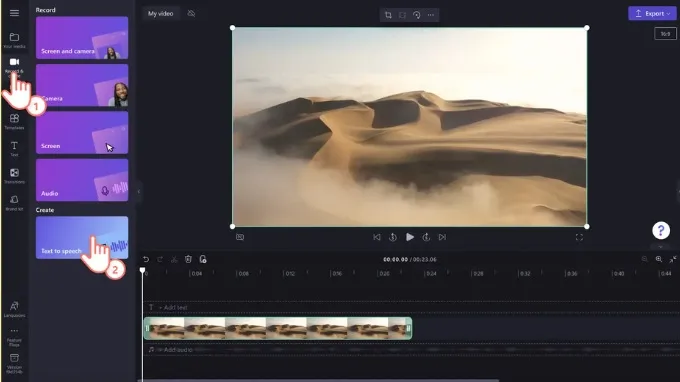Click the timecode display 00:00.00
The image size is (680, 382).
(x=395, y=259)
